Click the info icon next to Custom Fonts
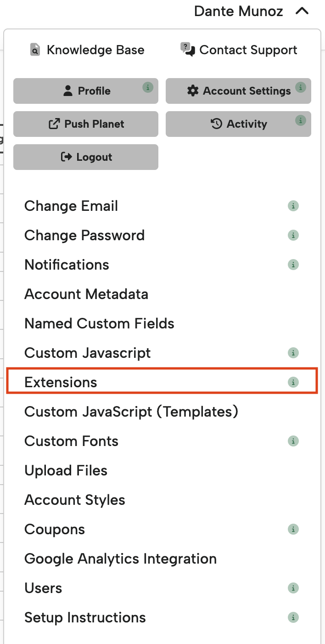Viewport: 325px width, 644px height. coord(293,441)
